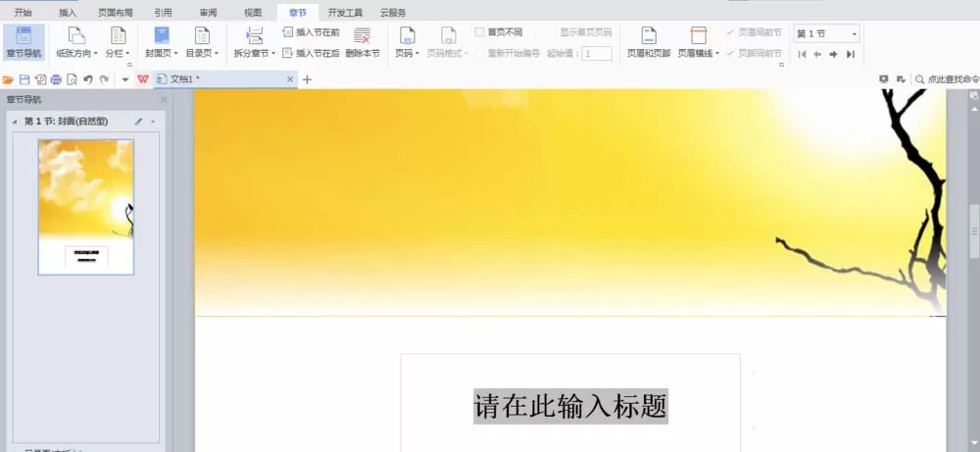Toggle the 显示首页页码 option
Screen dimensions: 980x452
[585, 32]
